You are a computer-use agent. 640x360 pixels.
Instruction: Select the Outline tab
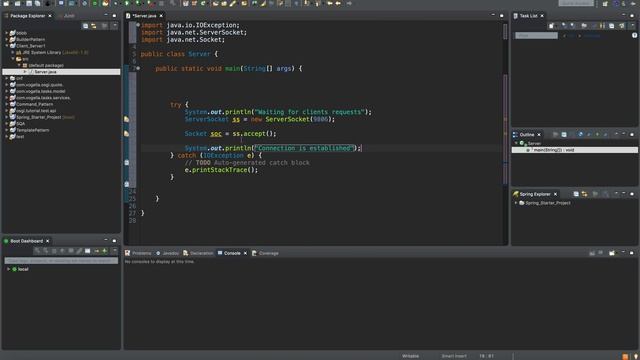coord(527,135)
